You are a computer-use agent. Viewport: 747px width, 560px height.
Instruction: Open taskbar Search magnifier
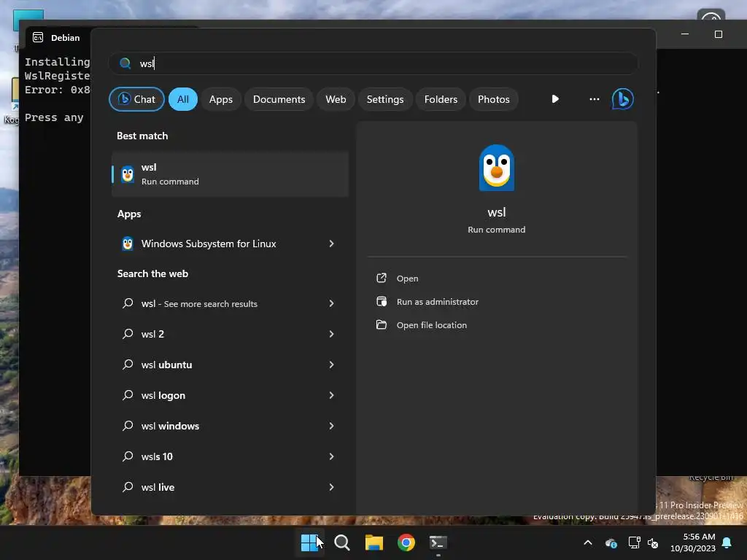[341, 542]
